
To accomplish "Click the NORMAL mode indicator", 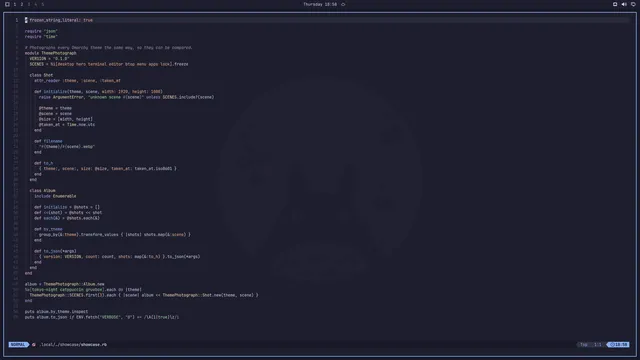I will click(18, 344).
